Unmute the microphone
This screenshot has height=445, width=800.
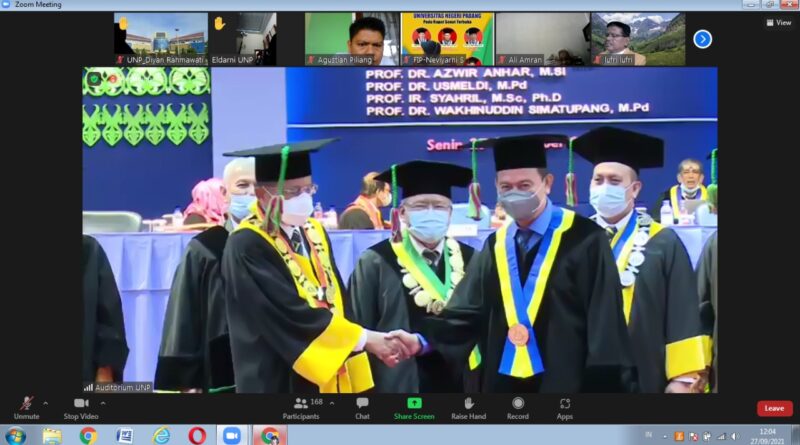pos(26,405)
